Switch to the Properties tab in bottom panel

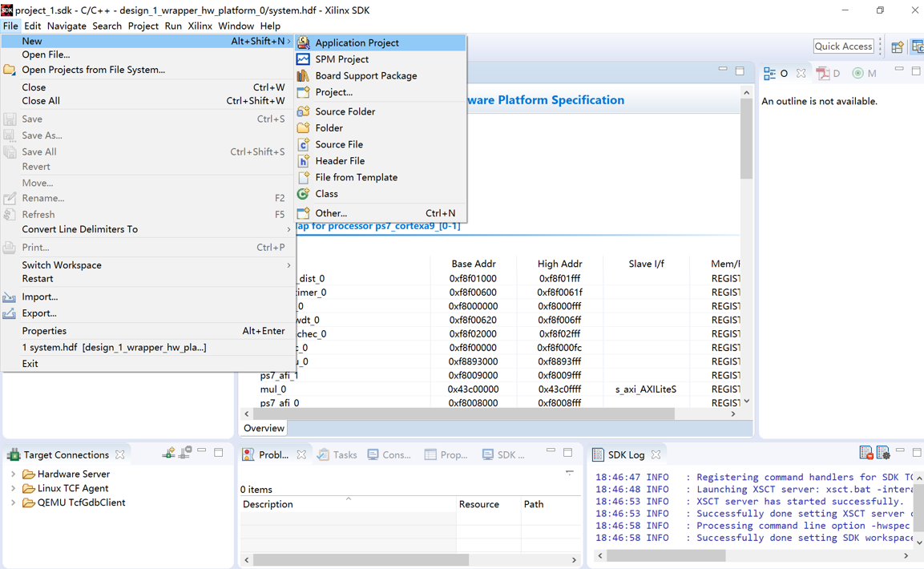tap(446, 454)
